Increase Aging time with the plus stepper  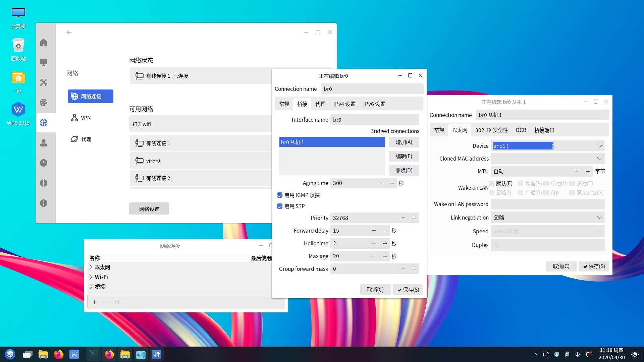tap(392, 183)
